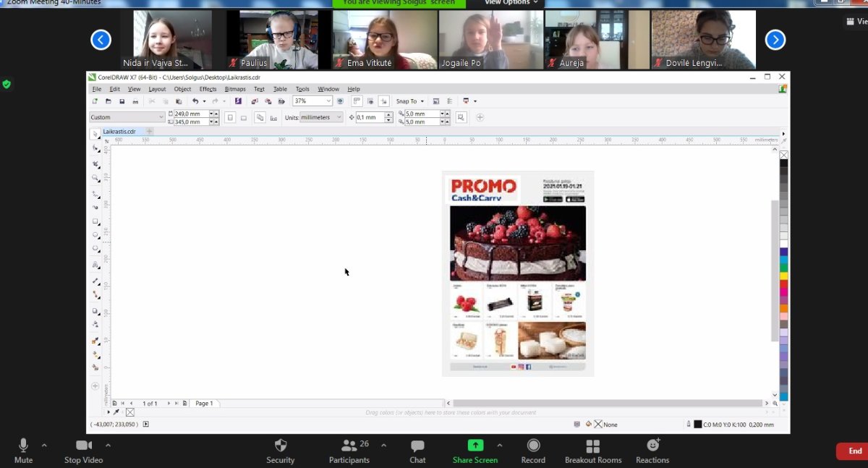This screenshot has height=468, width=868.
Task: Select the Freehand curve tool
Action: click(95, 194)
